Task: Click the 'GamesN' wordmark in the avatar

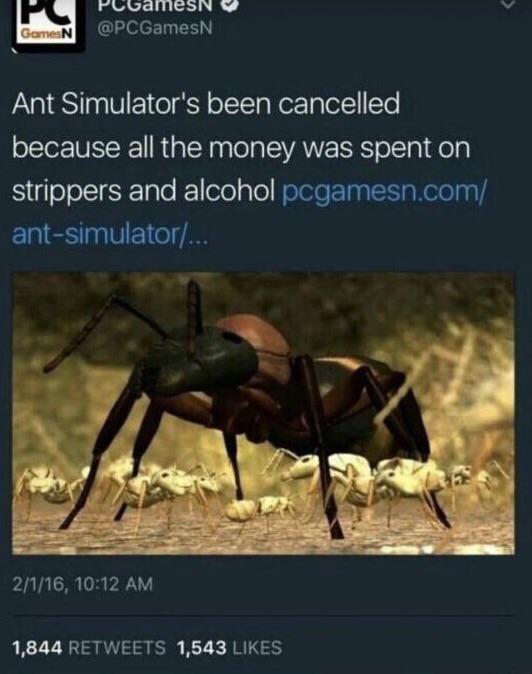Action: pyautogui.click(x=48, y=34)
